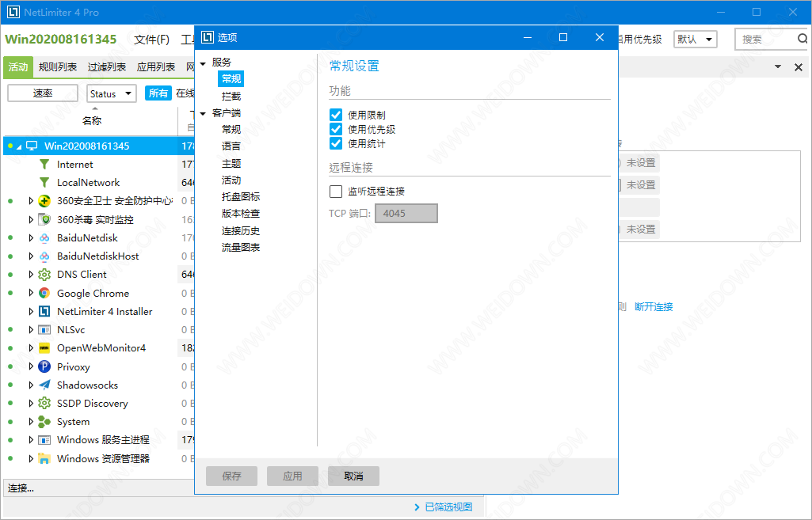
Task: Click the computer icon for Win202008161345
Action: (x=32, y=146)
